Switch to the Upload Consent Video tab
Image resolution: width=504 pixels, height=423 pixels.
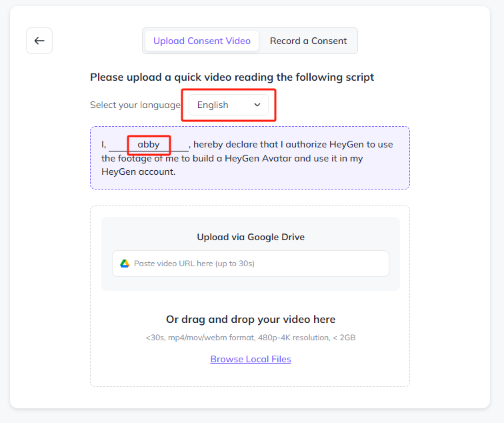pyautogui.click(x=202, y=41)
